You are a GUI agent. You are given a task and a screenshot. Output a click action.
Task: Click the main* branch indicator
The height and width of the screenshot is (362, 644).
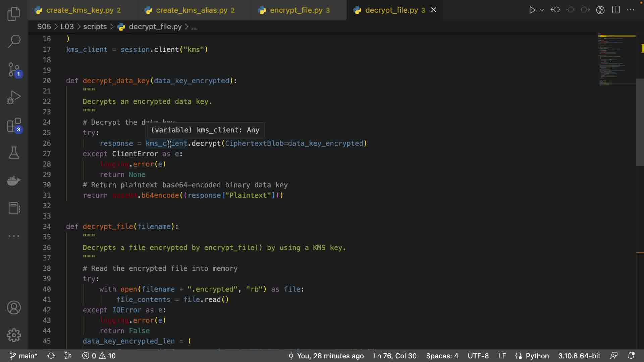[x=23, y=356]
